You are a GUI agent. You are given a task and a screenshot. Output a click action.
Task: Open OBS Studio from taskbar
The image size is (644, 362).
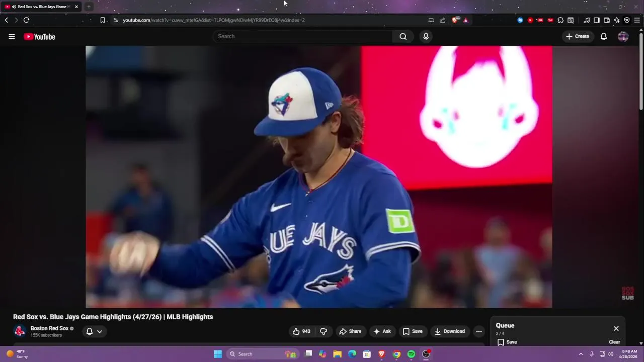(x=426, y=354)
